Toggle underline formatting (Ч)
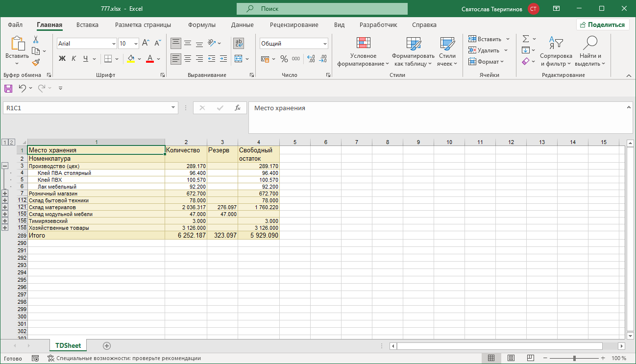Viewport: 636px width, 364px height. (x=86, y=59)
